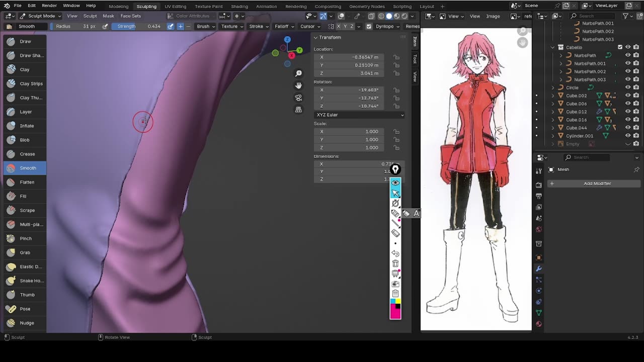Select the Grab brush
The image size is (644, 362).
(x=25, y=252)
